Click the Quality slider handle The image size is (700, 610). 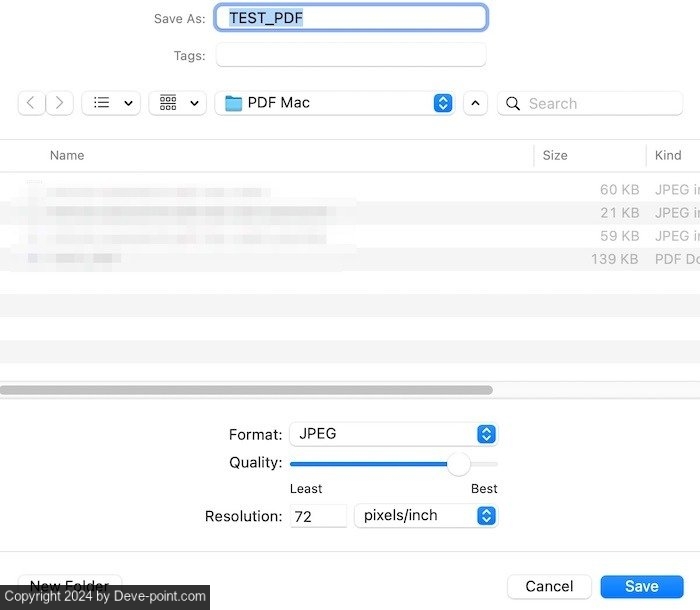pyautogui.click(x=458, y=464)
